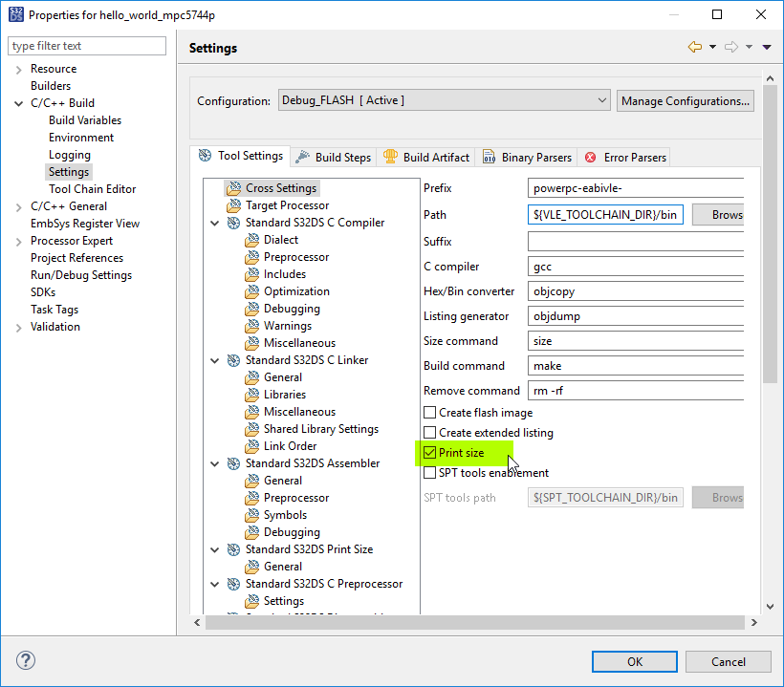The width and height of the screenshot is (784, 687).
Task: Uncheck the Print size checkbox
Action: tap(429, 453)
